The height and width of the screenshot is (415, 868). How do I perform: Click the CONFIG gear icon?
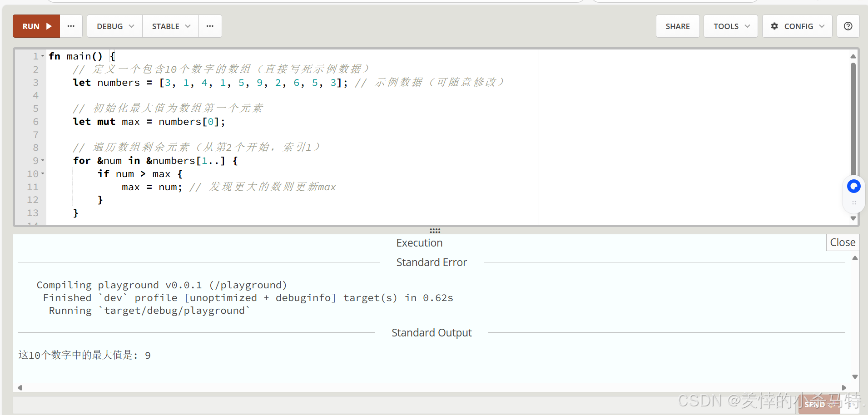[774, 26]
